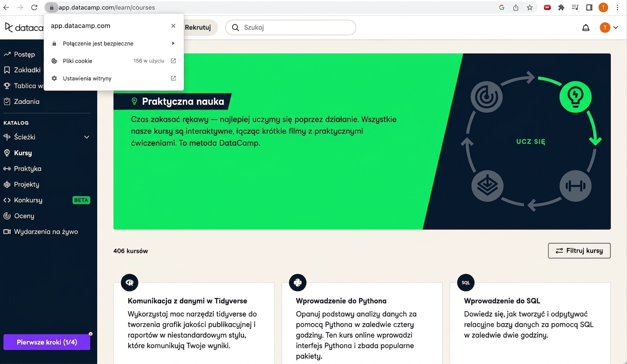This screenshot has height=364, width=627.
Task: Open the media control playlist icon
Action: 575,7
